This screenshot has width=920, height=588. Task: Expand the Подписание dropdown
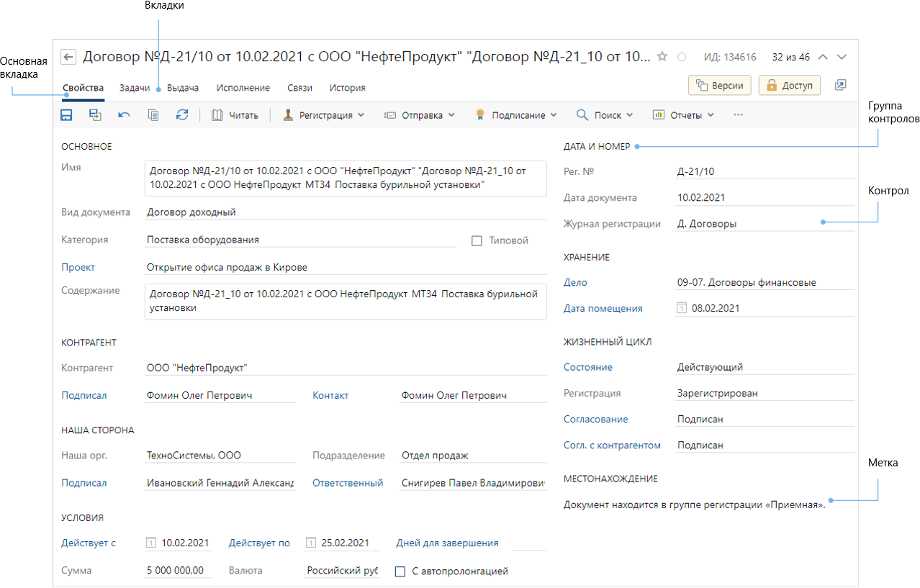(516, 114)
